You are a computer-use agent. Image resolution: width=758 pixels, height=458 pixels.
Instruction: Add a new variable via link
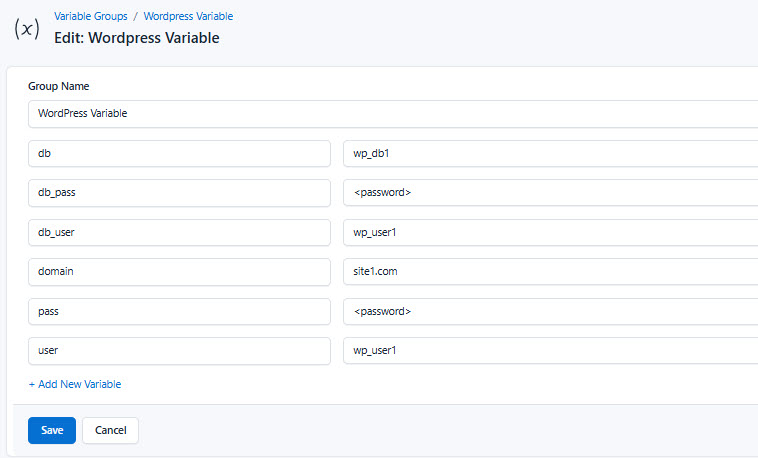tap(75, 384)
